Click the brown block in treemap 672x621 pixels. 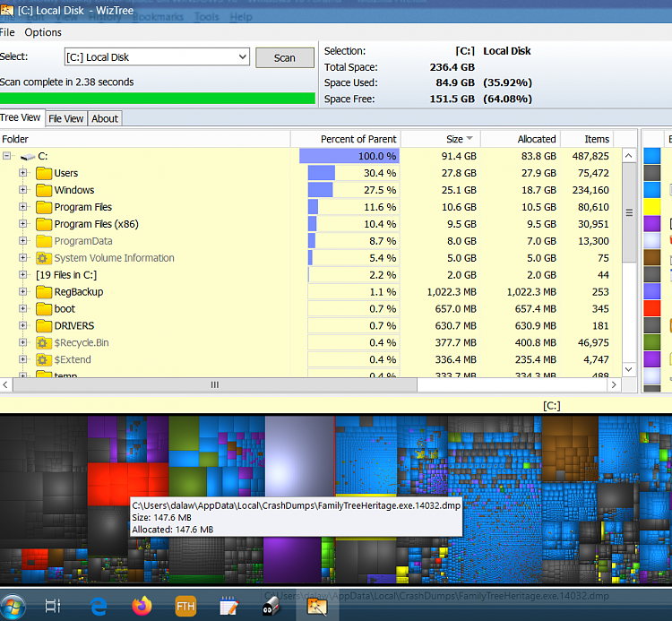pos(570,448)
